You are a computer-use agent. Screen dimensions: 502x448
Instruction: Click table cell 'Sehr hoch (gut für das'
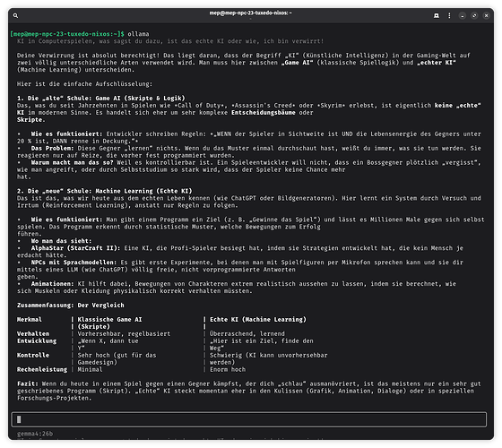pos(117,355)
